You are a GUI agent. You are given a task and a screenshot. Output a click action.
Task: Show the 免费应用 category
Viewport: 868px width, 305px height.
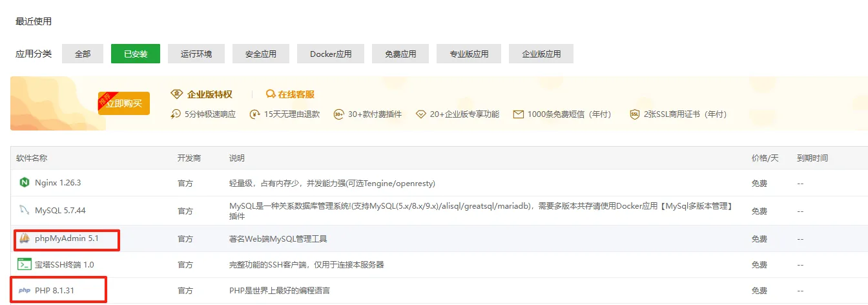click(400, 54)
